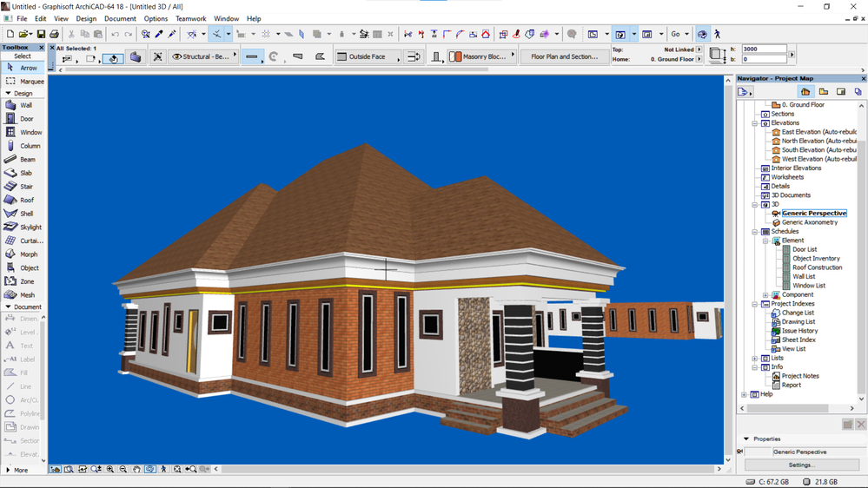Image resolution: width=868 pixels, height=488 pixels.
Task: Collapse the Schedules tree node
Action: pos(754,232)
